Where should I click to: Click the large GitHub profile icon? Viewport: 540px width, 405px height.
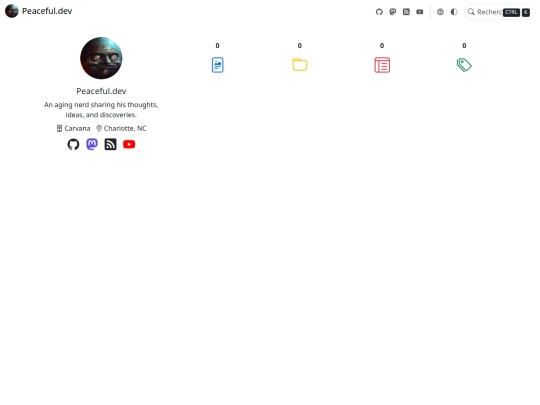point(73,144)
